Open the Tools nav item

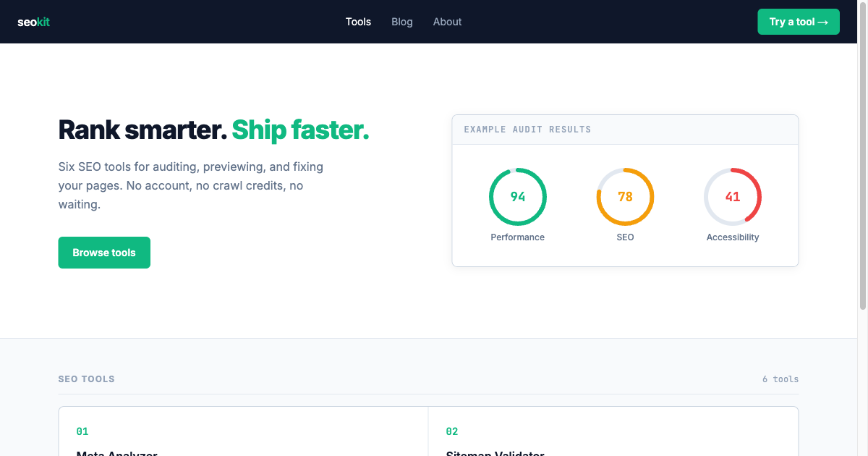(358, 22)
